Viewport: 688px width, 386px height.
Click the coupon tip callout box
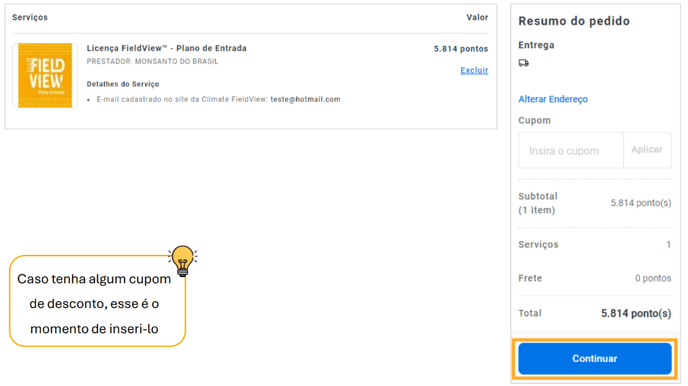pos(97,301)
